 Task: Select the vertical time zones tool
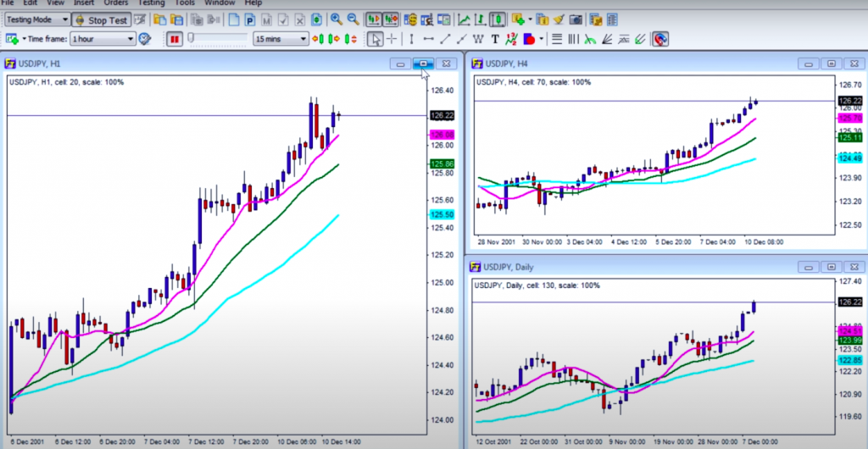point(574,39)
